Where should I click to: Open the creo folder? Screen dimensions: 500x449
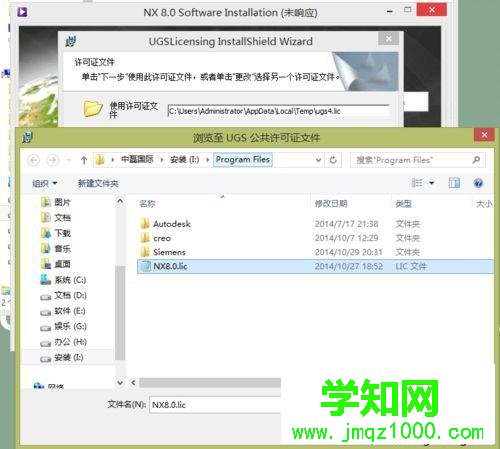tap(162, 238)
